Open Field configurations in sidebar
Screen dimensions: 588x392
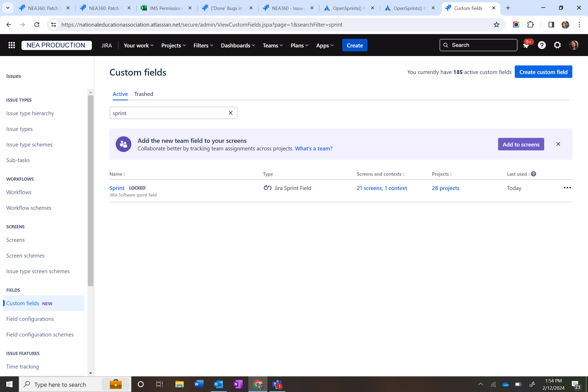[x=30, y=319]
